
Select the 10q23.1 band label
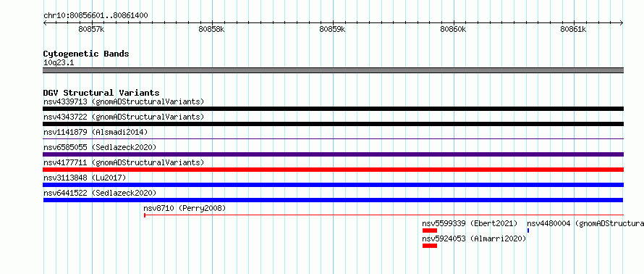[59, 63]
